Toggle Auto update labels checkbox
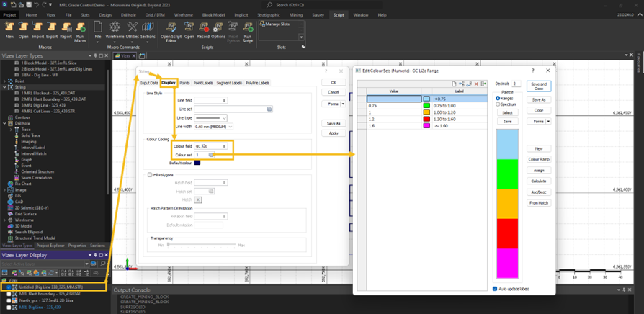 point(495,289)
